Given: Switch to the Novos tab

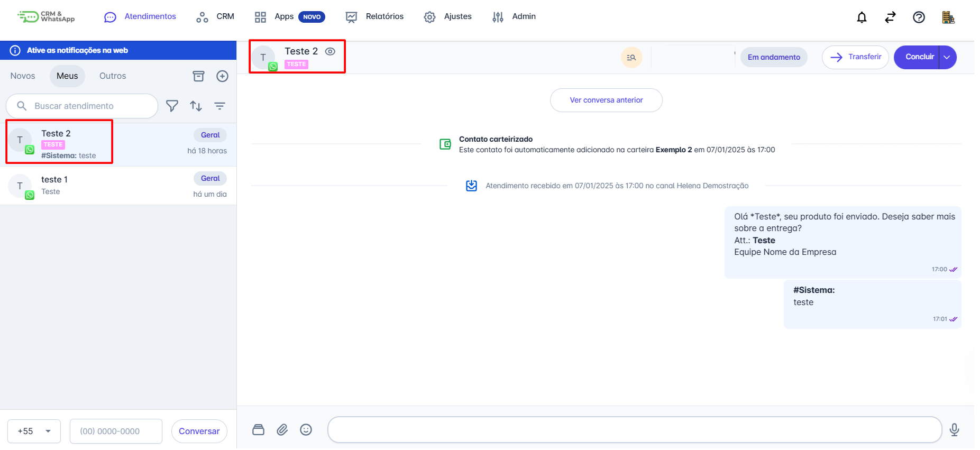Looking at the screenshot, I should 23,76.
